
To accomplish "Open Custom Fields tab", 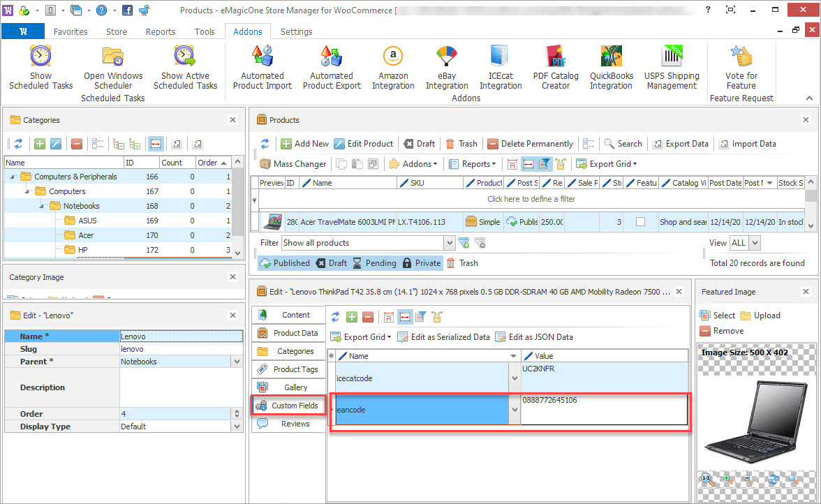I will (288, 406).
